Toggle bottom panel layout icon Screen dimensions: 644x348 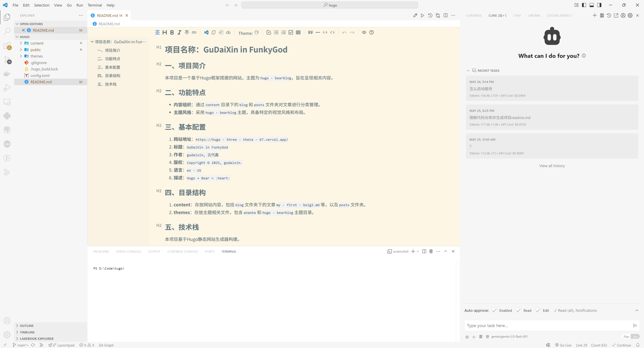coord(592,5)
